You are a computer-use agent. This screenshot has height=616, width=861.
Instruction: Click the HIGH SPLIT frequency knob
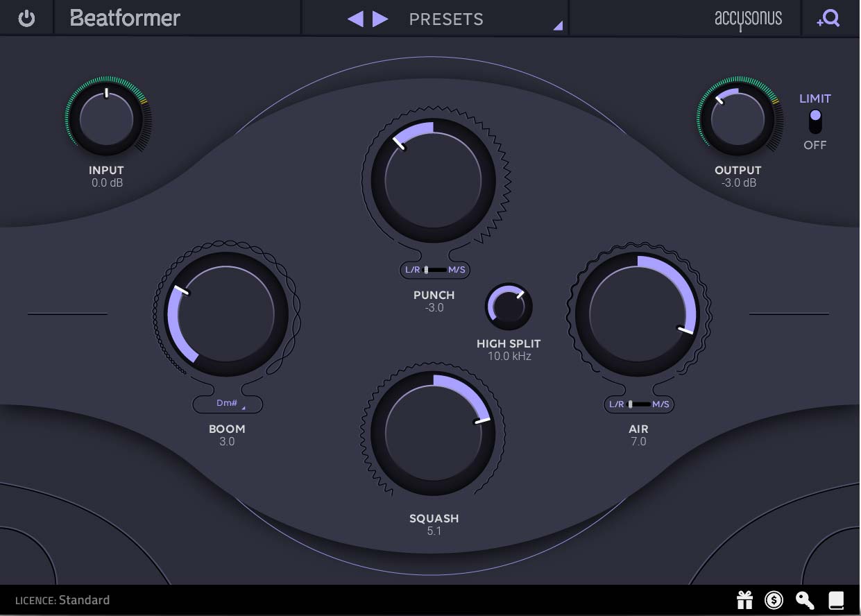click(509, 307)
